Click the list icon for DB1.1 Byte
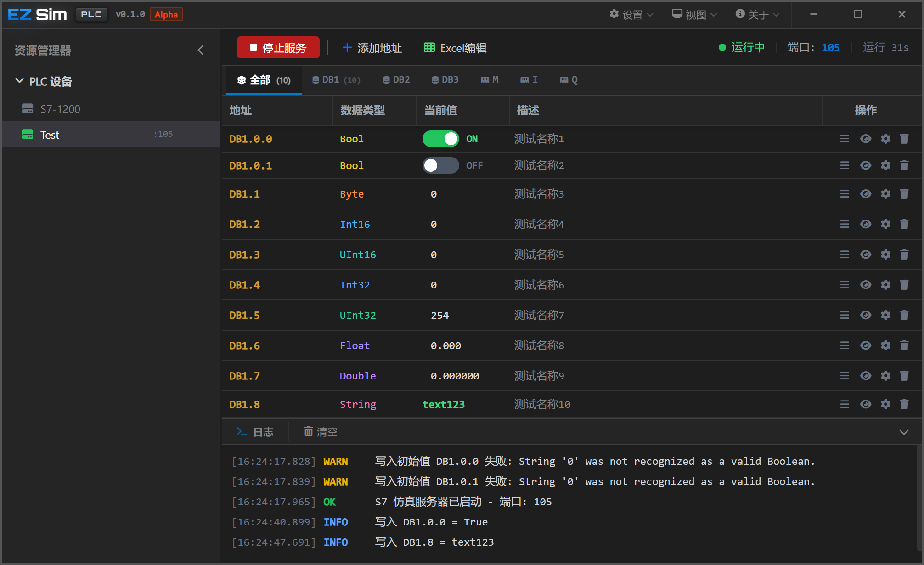Image resolution: width=924 pixels, height=565 pixels. [x=844, y=194]
